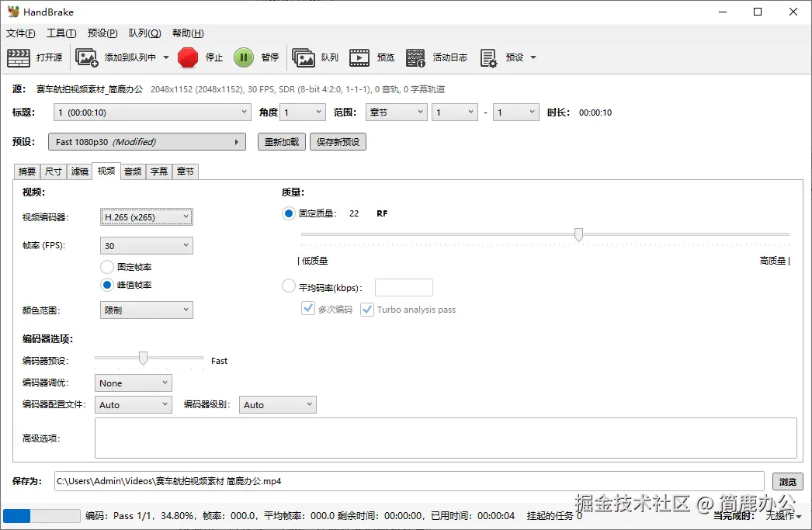Open the Add to Queue dropdown arrow
The image size is (812, 530).
pyautogui.click(x=166, y=57)
